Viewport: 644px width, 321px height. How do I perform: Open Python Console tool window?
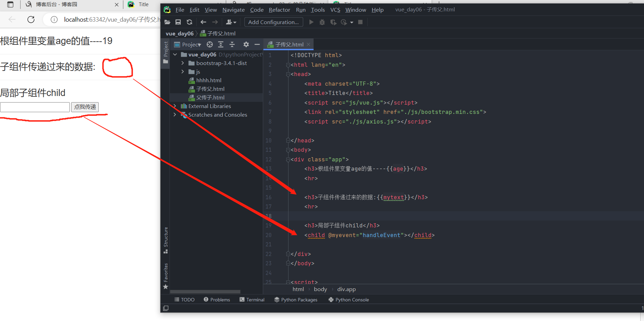(349, 300)
